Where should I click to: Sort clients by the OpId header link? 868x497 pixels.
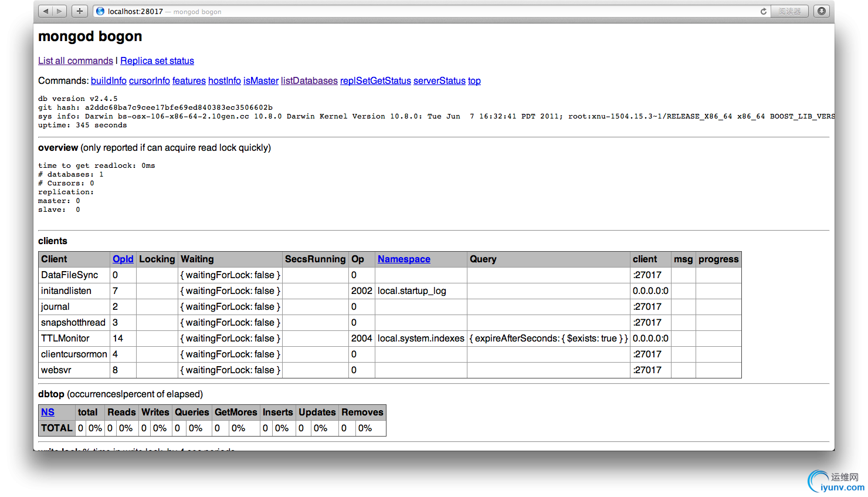pos(123,259)
